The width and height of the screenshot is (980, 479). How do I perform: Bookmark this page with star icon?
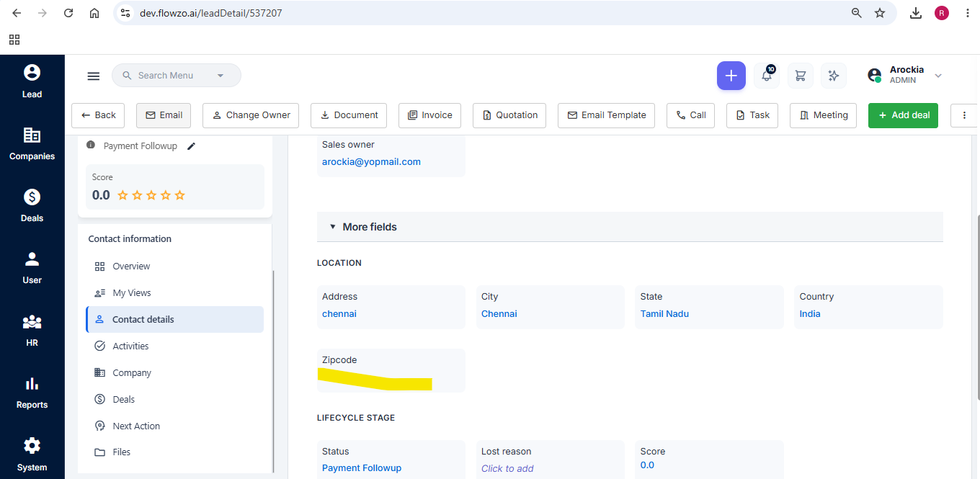(880, 13)
